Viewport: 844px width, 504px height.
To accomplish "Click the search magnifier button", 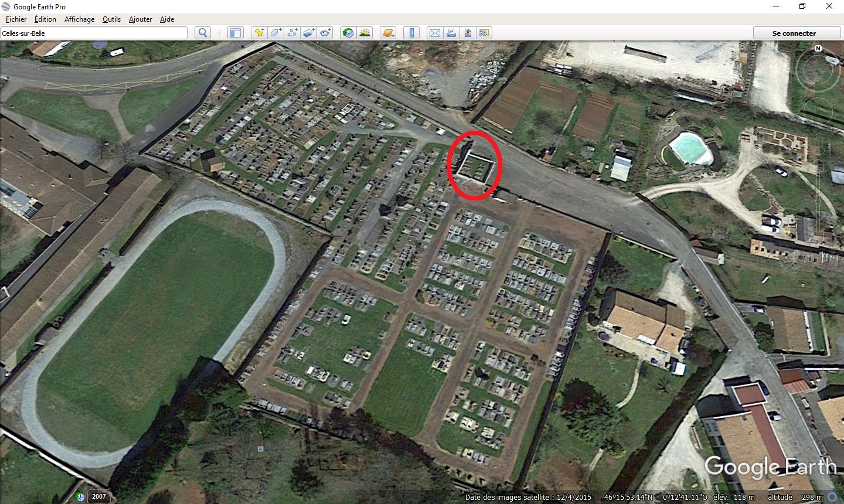I will 203,33.
